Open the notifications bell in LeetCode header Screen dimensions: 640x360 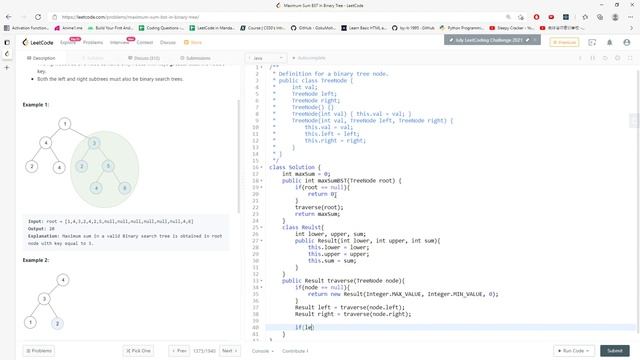[x=609, y=42]
